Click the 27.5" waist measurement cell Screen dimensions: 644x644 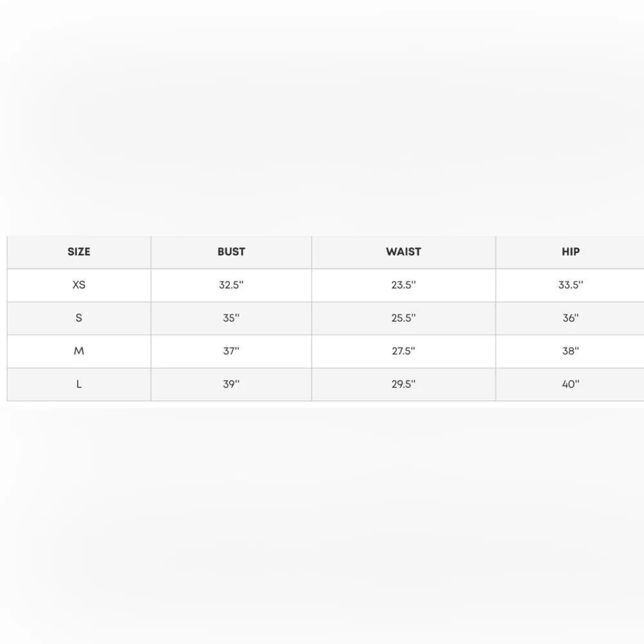(403, 351)
